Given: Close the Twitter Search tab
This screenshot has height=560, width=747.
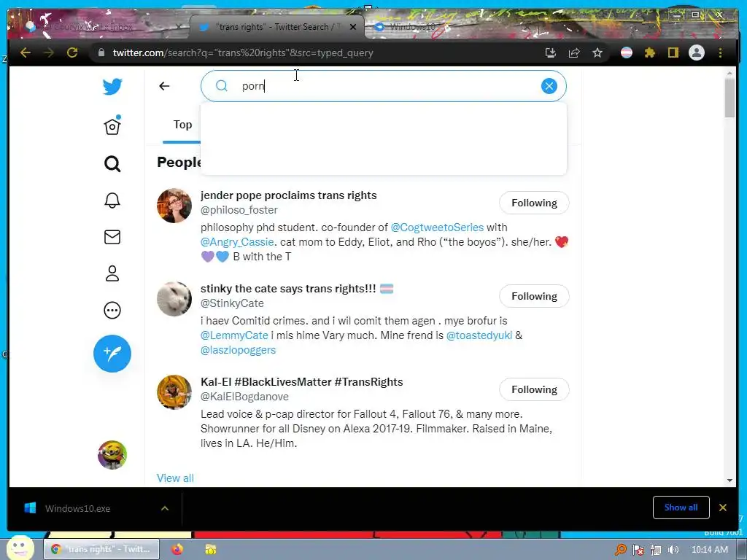Looking at the screenshot, I should click(x=353, y=27).
